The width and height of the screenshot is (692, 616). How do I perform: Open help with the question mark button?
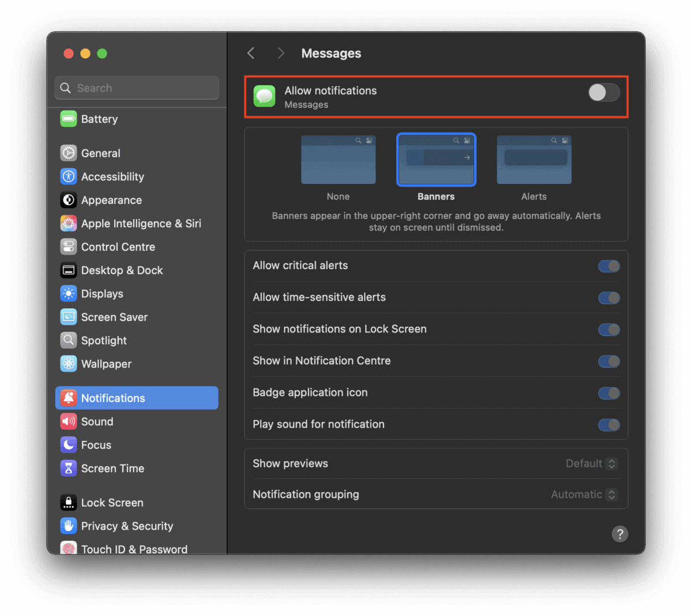[620, 534]
